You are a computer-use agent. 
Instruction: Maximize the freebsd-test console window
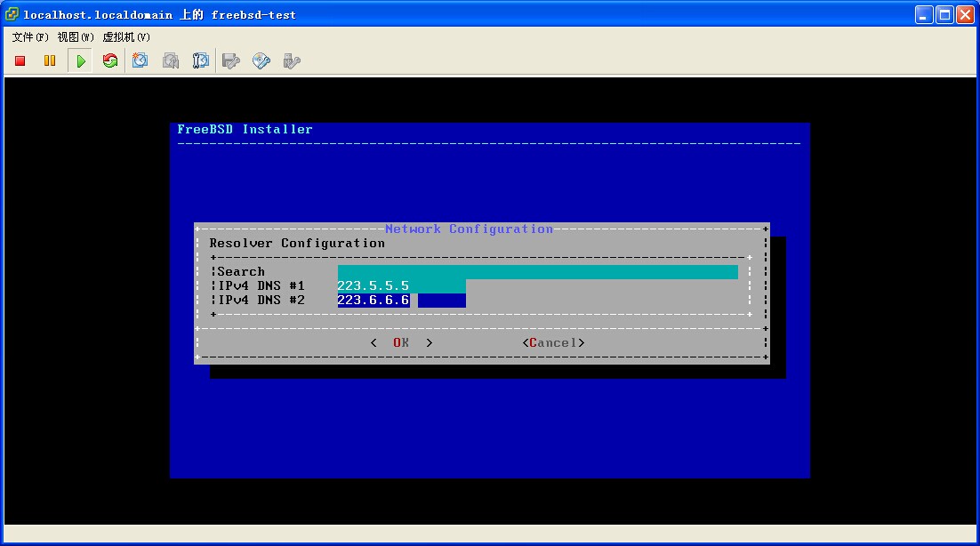point(944,14)
